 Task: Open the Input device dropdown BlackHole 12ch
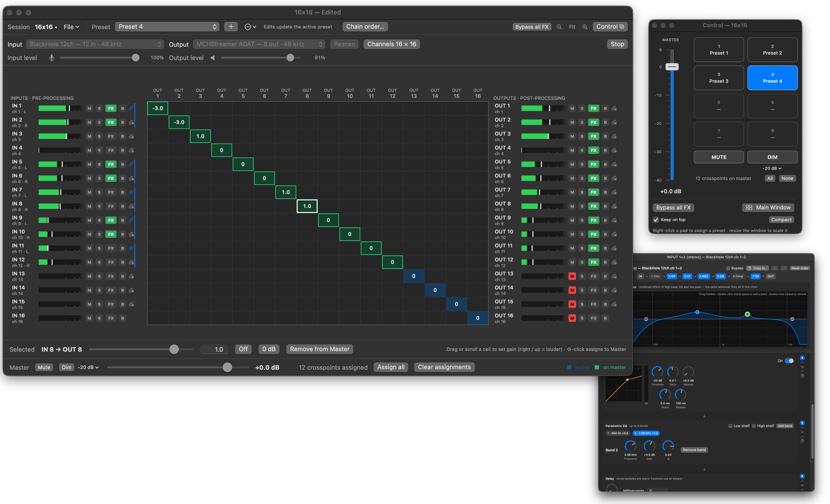95,44
